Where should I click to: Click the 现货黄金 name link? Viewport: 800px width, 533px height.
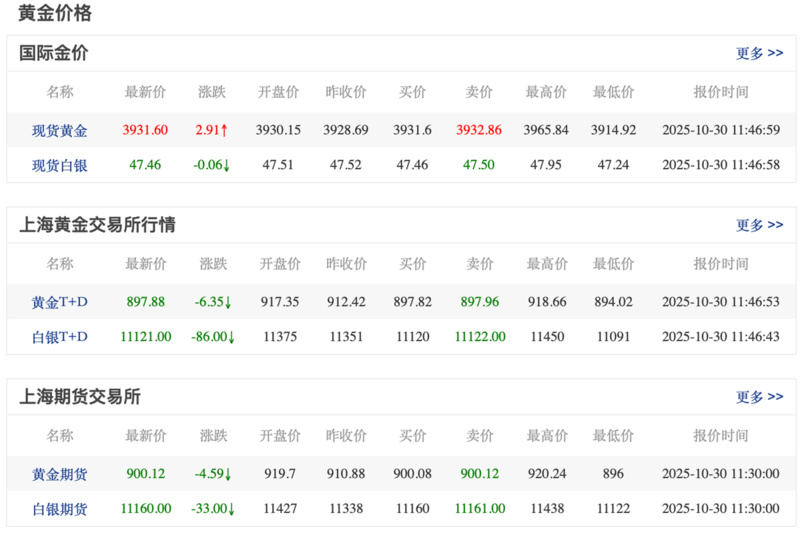tap(60, 131)
